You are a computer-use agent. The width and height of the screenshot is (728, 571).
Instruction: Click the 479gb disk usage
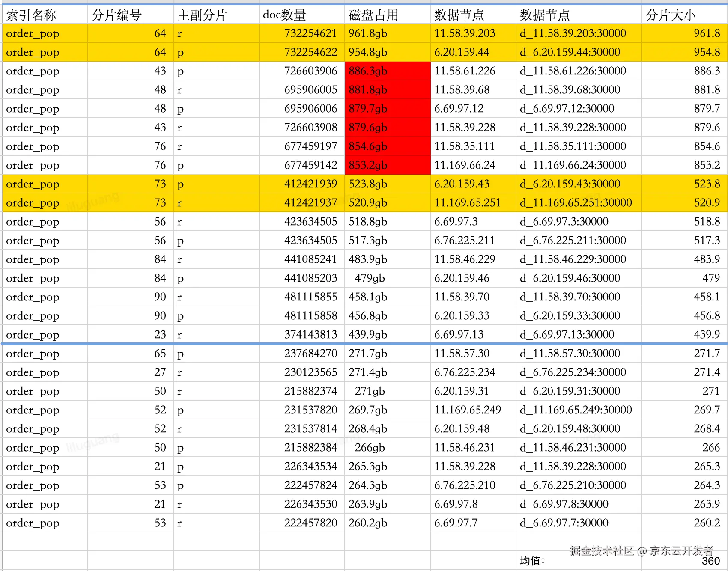(x=388, y=278)
